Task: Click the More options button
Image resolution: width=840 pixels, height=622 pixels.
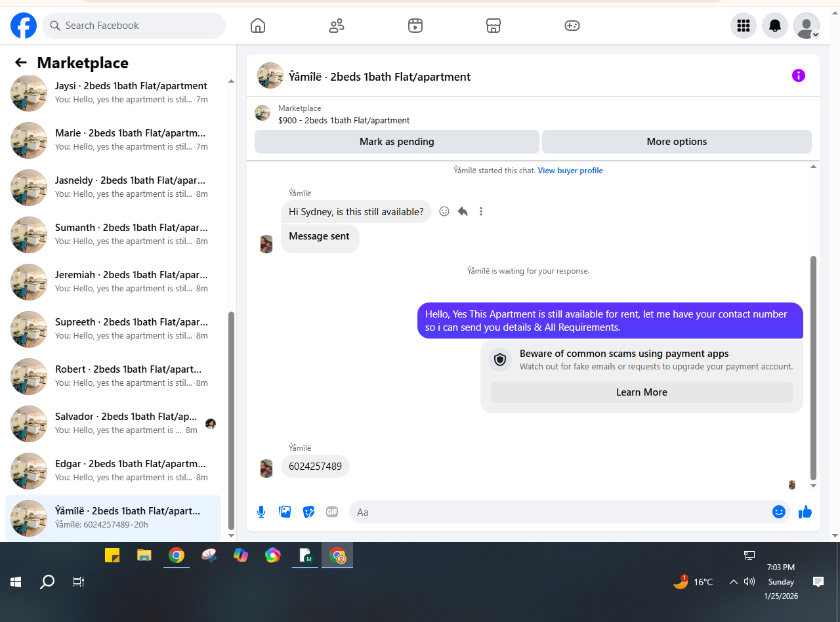Action: coord(677,142)
